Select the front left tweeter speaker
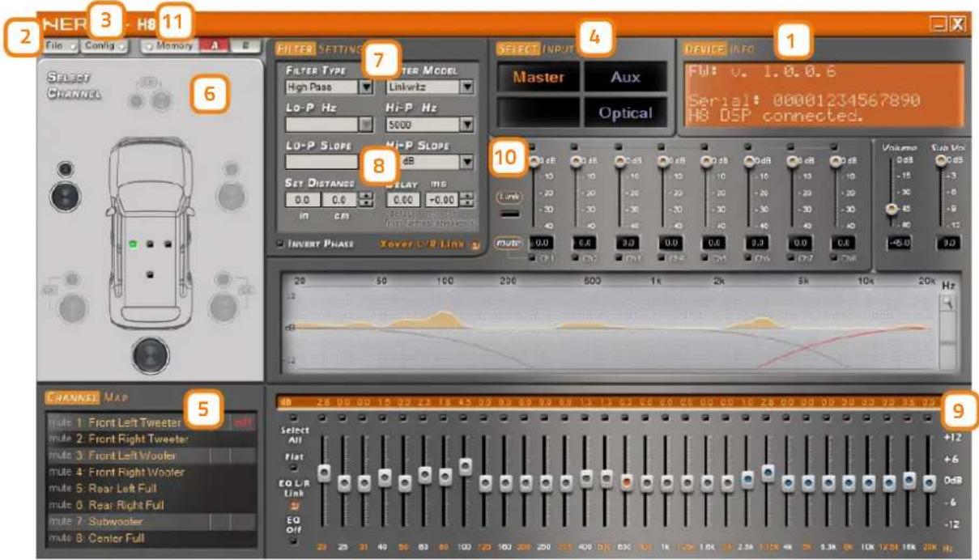This screenshot has height=560, width=979. [x=64, y=169]
